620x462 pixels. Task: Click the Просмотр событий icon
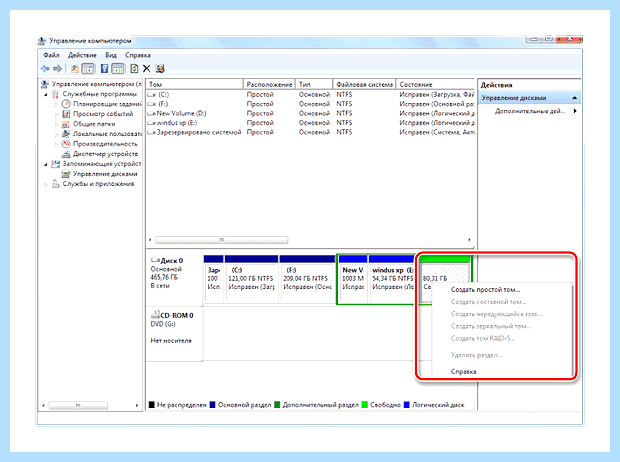(x=66, y=114)
